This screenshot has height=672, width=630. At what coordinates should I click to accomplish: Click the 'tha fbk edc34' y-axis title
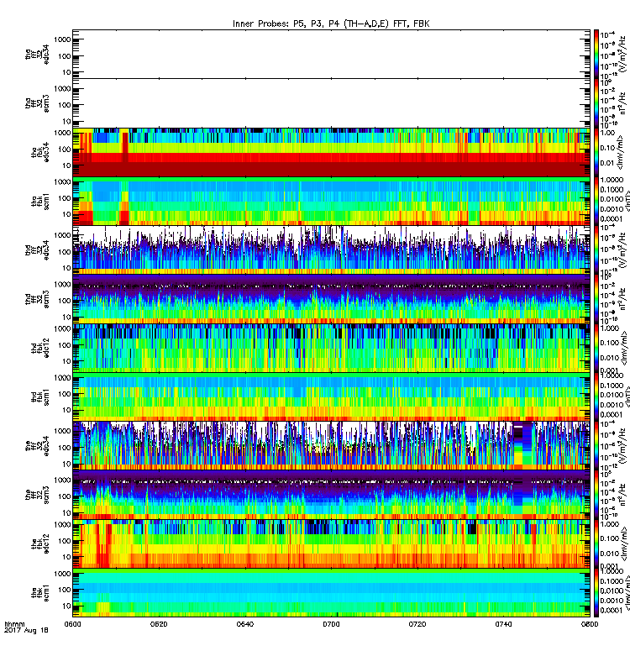(x=40, y=152)
